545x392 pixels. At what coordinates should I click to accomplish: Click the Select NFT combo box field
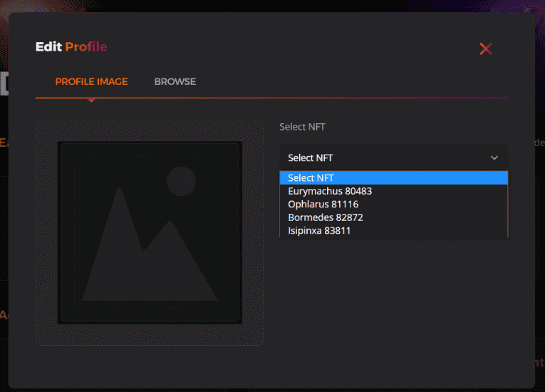coord(385,158)
